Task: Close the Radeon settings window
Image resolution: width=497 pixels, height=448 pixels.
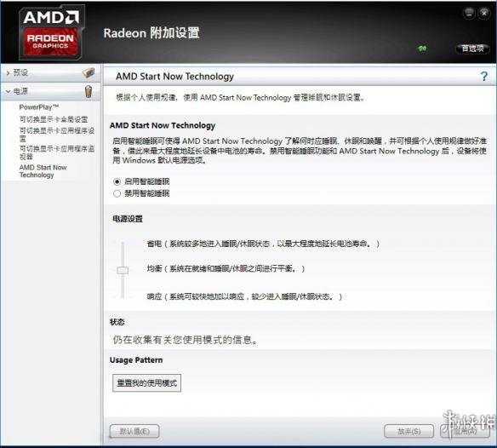Action: click(484, 14)
